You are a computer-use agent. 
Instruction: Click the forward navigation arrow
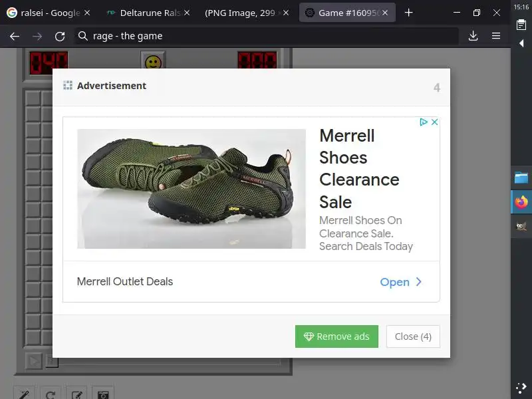point(37,36)
